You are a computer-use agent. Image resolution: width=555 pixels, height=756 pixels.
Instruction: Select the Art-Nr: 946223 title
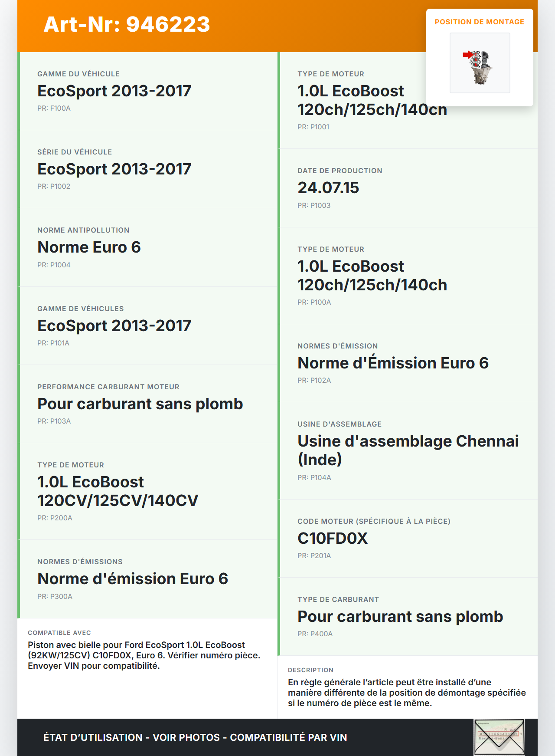pos(127,24)
